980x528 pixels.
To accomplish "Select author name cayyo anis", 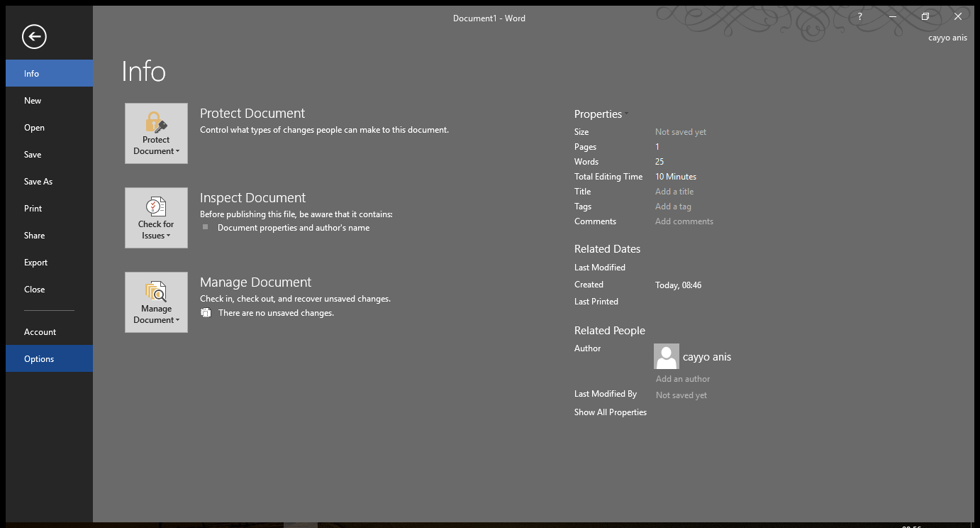I will [x=707, y=357].
